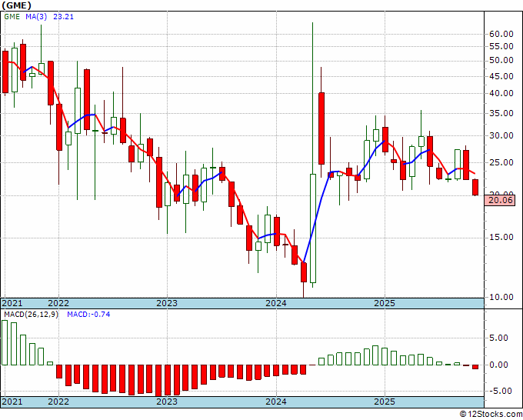Click 2021 on the price chart timeline
This screenshot has width=523, height=420.
pyautogui.click(x=12, y=303)
